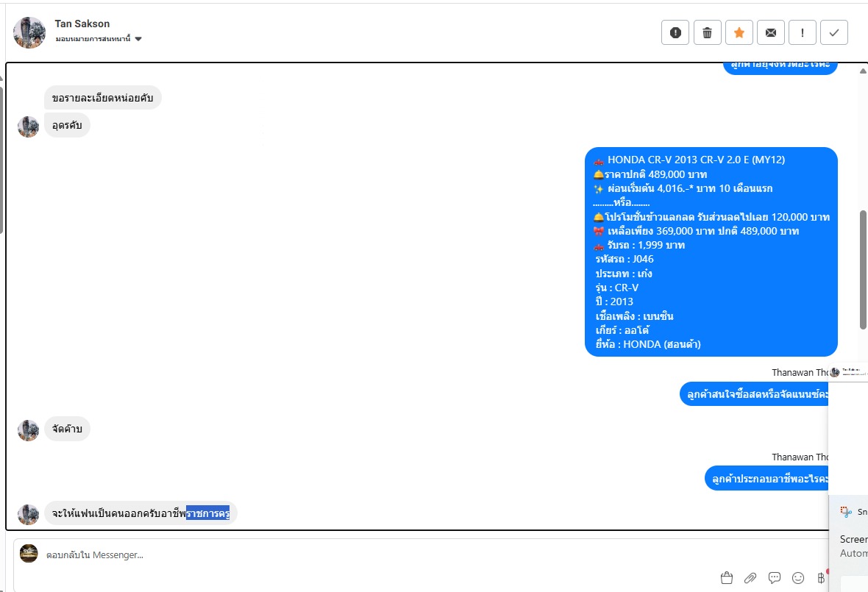Click message bubble "จัดค้าบ"
This screenshot has width=868, height=592.
tap(67, 429)
